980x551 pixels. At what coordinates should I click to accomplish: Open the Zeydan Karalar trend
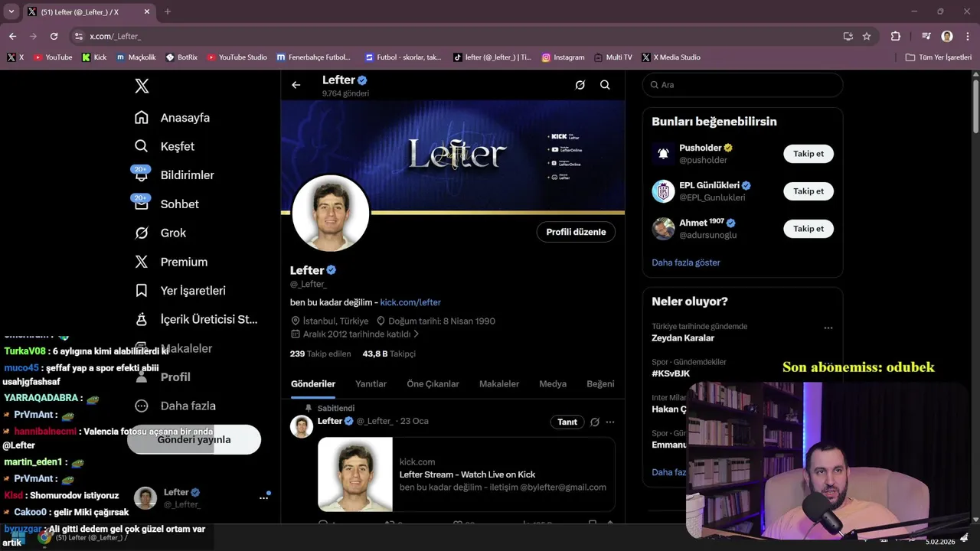tap(683, 338)
